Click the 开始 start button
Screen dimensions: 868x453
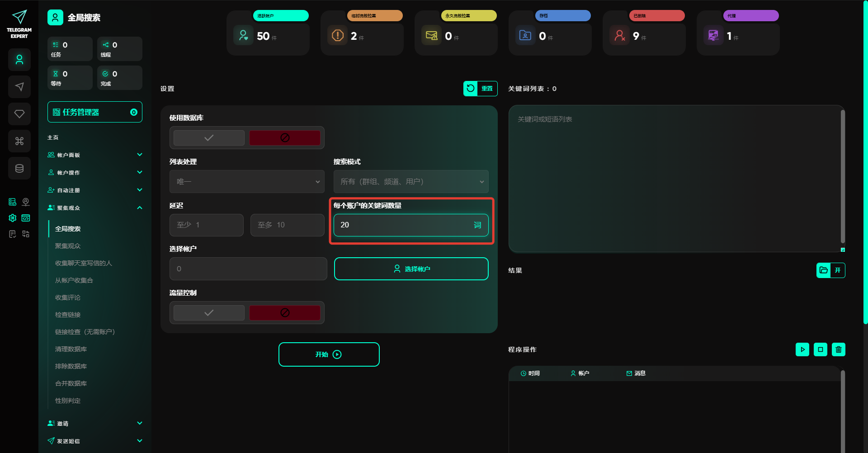click(329, 354)
